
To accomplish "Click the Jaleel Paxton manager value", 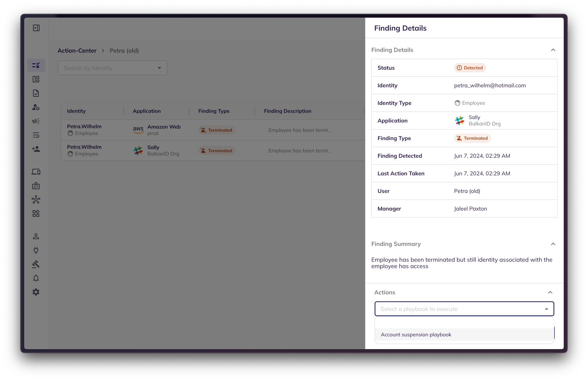I will point(471,209).
